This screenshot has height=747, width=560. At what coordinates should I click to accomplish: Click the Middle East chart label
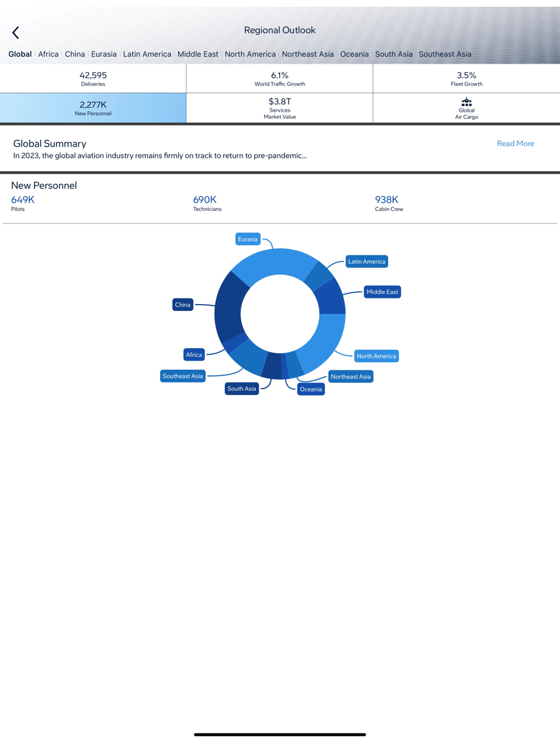pyautogui.click(x=382, y=292)
